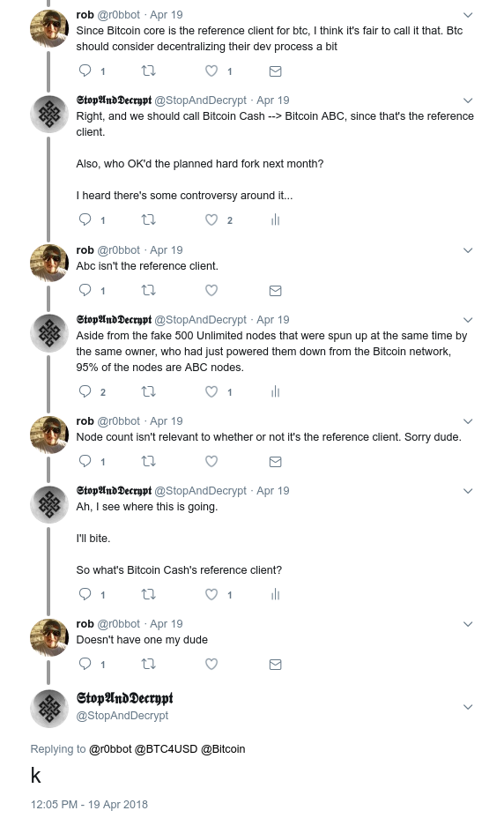Share 'Node count isn't relevant' tweet via message
Viewport: 504px width, 818px height.
click(x=276, y=462)
